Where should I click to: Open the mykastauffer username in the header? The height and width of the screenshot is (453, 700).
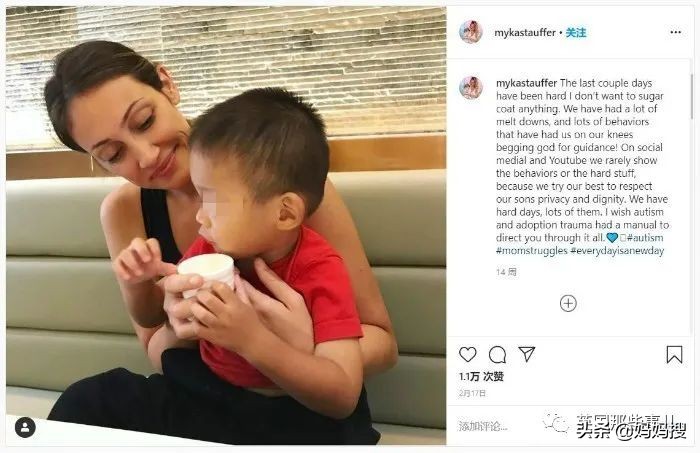coord(525,33)
